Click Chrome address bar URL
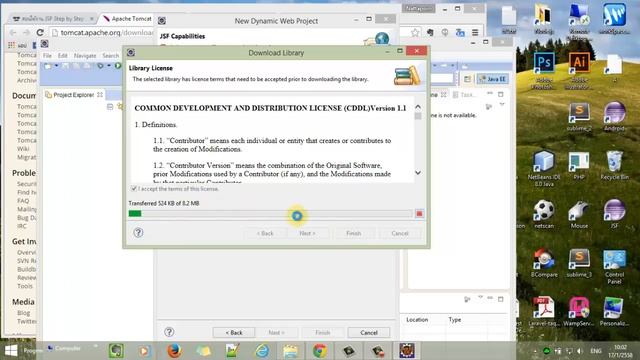 pyautogui.click(x=107, y=33)
